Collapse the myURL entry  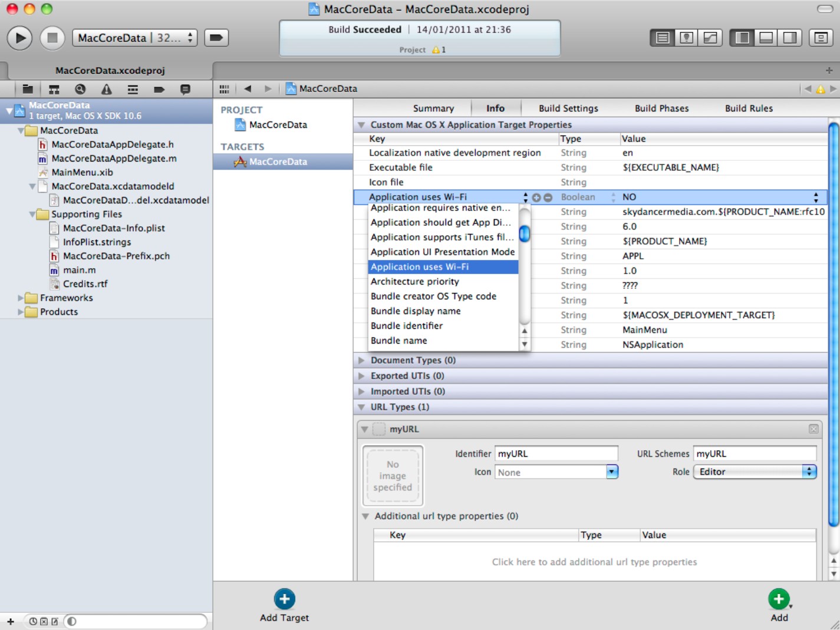click(365, 430)
